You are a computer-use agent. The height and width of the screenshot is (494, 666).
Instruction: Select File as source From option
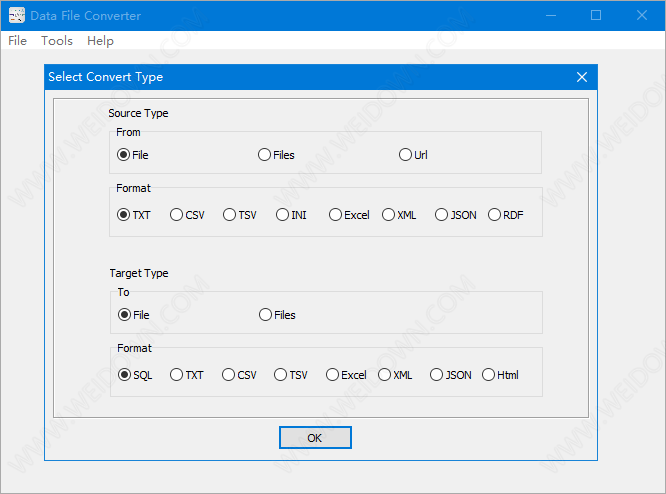pyautogui.click(x=133, y=155)
